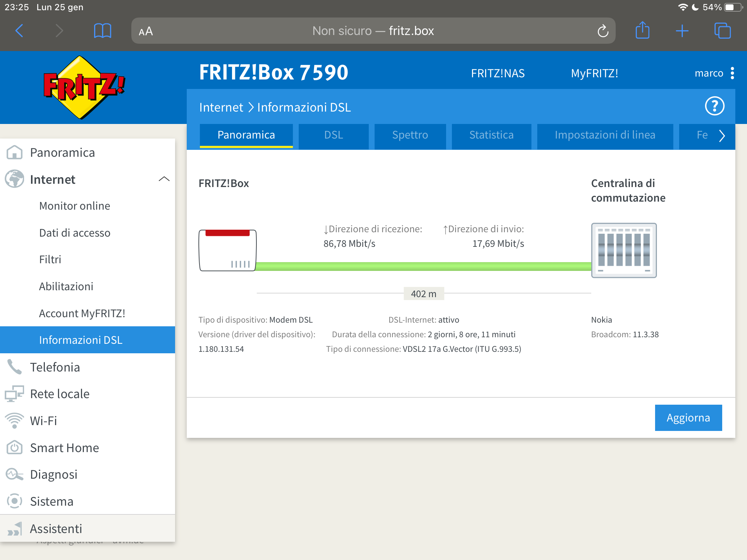The width and height of the screenshot is (747, 560).
Task: Select the Spettro tab
Action: tap(409, 135)
